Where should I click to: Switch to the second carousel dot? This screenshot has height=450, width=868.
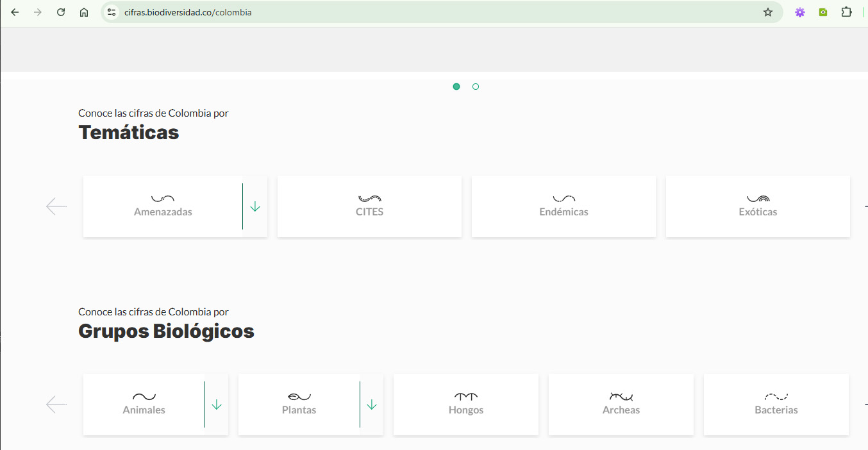click(x=476, y=87)
